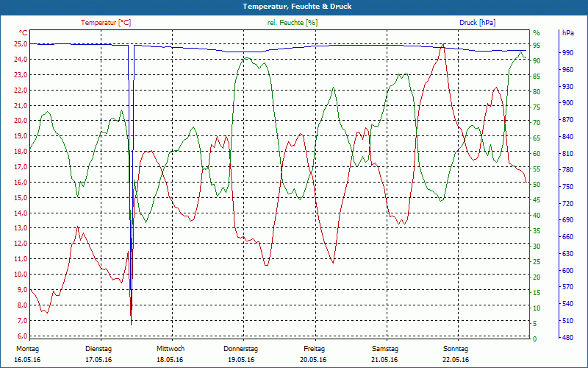Click the '20,0' temperature axis value

pos(21,121)
